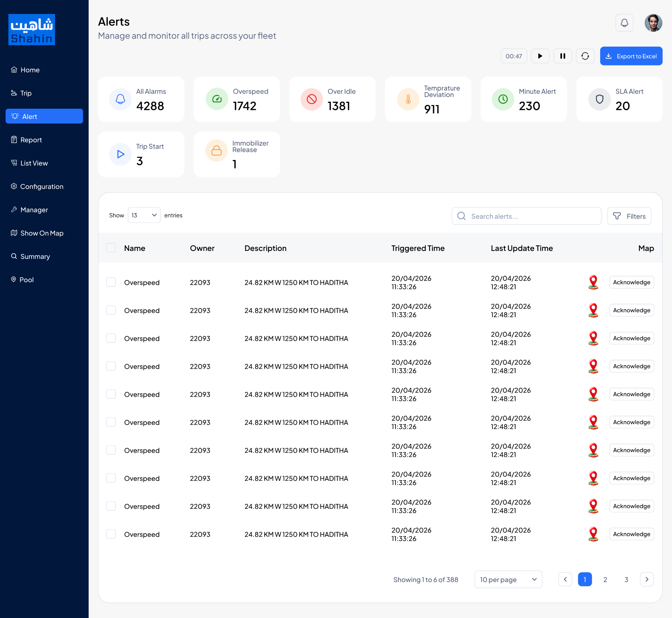Screen dimensions: 672x618
Task: Click the SLA Alert shield icon
Action: click(x=600, y=99)
